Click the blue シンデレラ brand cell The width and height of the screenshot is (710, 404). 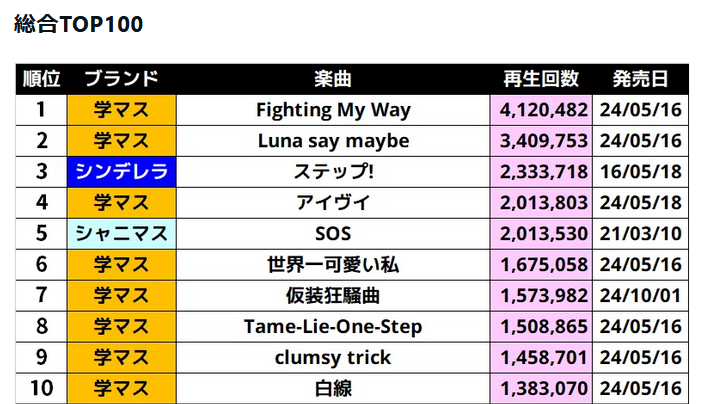coord(121,172)
